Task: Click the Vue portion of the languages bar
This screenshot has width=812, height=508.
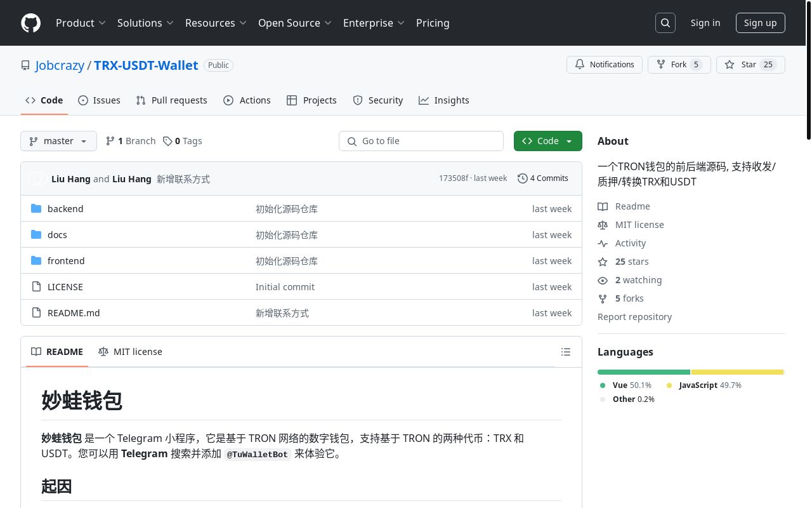Action: coord(644,372)
